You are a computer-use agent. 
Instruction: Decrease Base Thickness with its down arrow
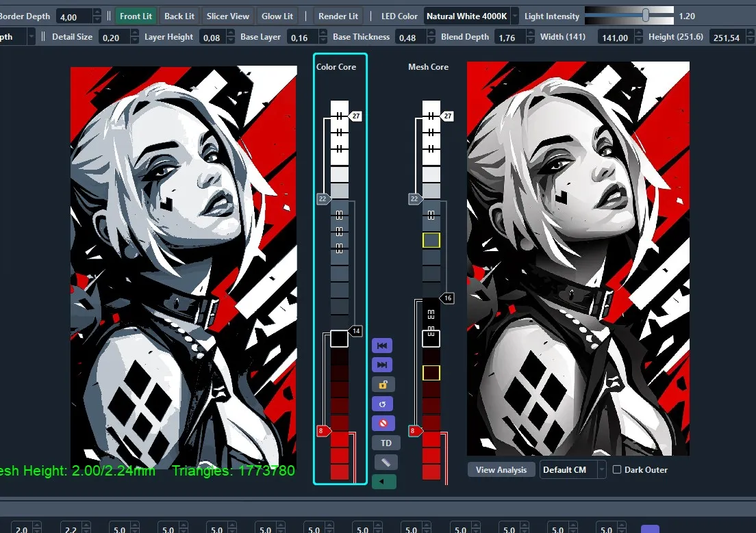point(431,41)
